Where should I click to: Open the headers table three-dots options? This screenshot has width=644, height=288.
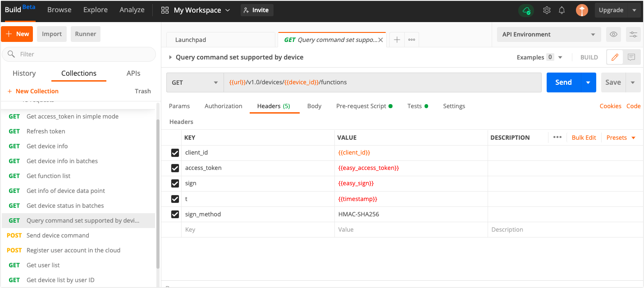tap(557, 137)
